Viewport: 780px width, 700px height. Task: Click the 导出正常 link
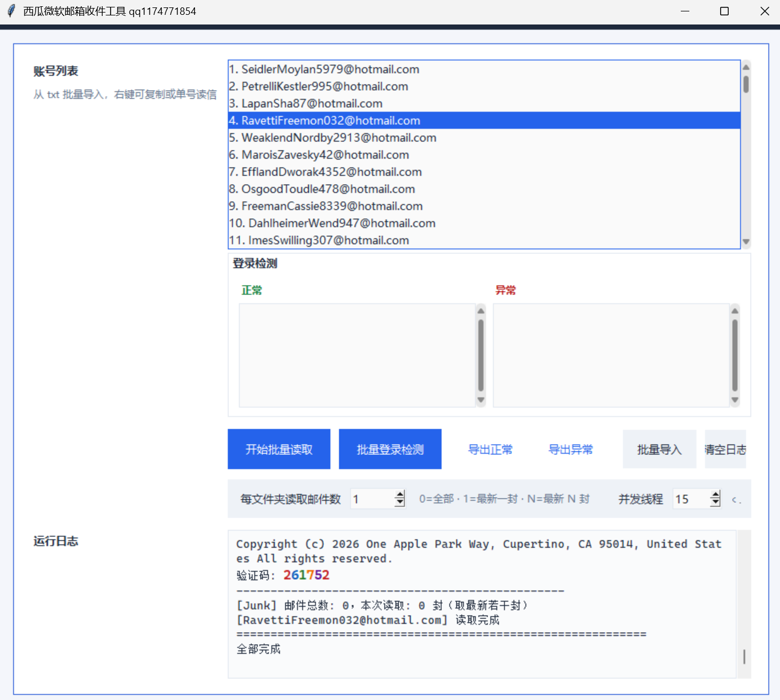pyautogui.click(x=490, y=449)
